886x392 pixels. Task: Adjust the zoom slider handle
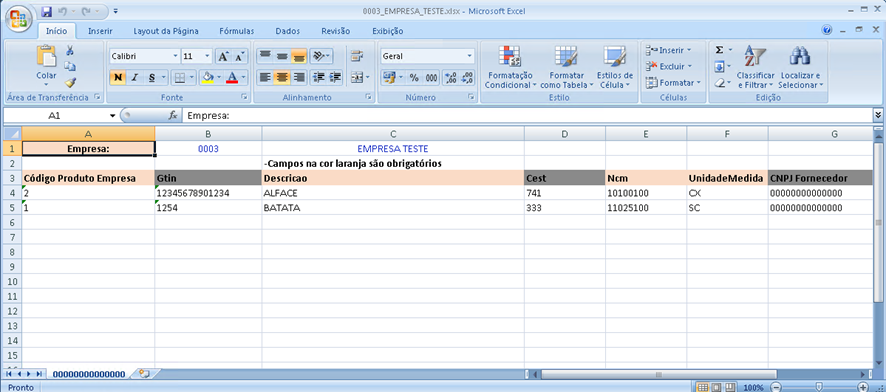click(819, 387)
